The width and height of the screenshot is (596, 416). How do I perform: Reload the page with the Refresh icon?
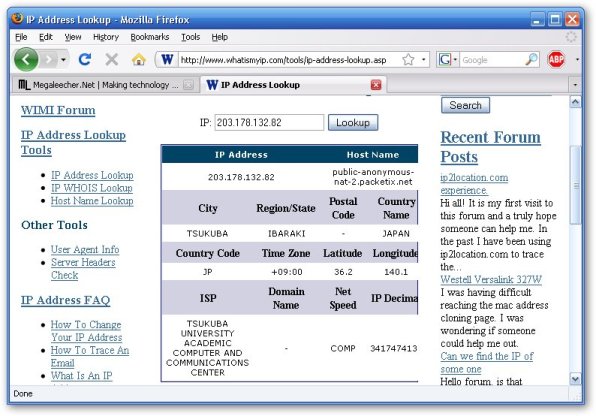84,59
